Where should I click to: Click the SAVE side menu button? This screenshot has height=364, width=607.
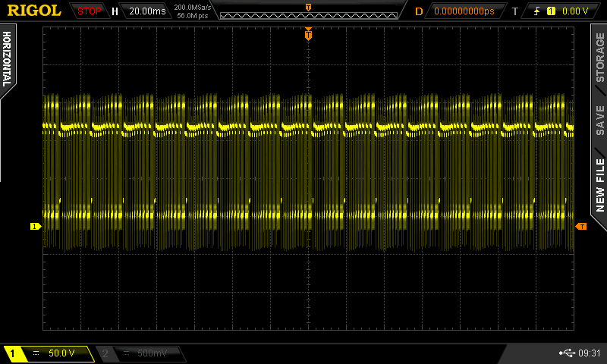pos(599,120)
